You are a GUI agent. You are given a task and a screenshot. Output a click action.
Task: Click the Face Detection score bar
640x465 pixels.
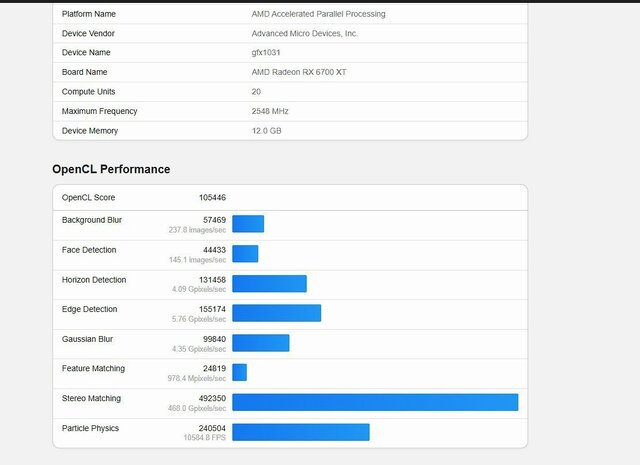[245, 254]
